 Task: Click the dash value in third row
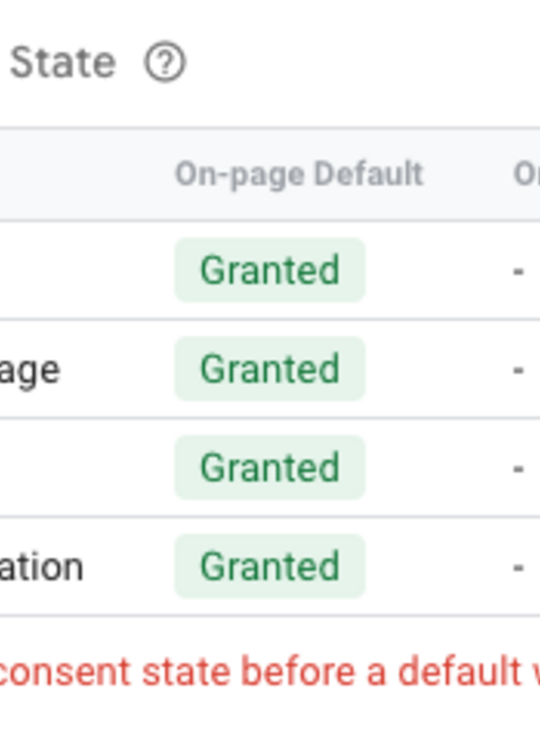pos(518,469)
